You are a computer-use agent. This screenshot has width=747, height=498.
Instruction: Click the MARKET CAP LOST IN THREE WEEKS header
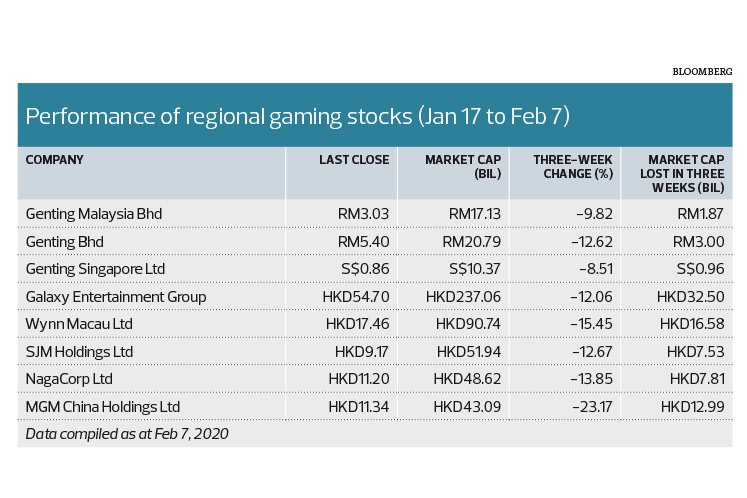[682, 173]
